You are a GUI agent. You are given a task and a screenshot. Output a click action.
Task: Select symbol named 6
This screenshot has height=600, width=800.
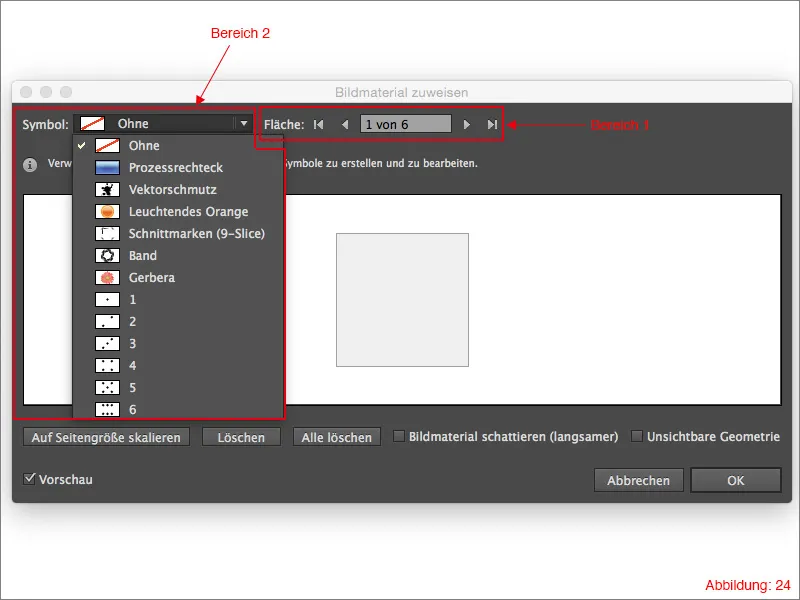178,409
